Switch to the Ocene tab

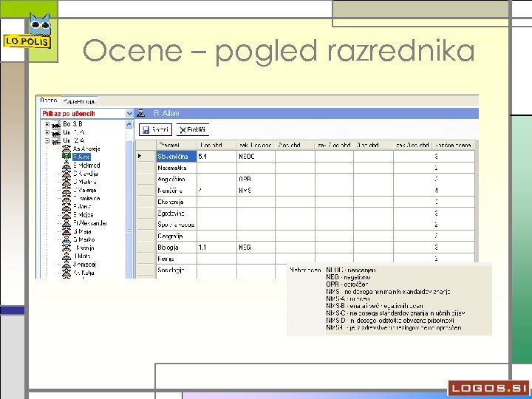[49, 100]
